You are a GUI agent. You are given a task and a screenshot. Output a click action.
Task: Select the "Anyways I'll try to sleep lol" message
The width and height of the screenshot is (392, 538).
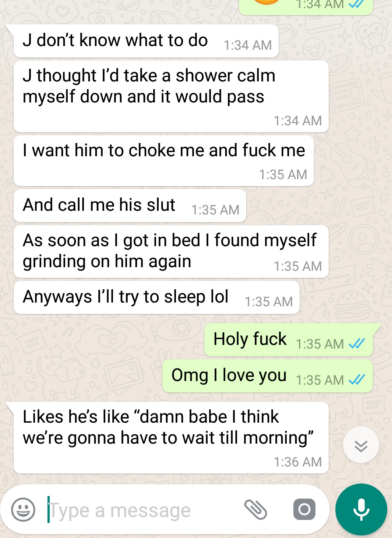coord(156,297)
